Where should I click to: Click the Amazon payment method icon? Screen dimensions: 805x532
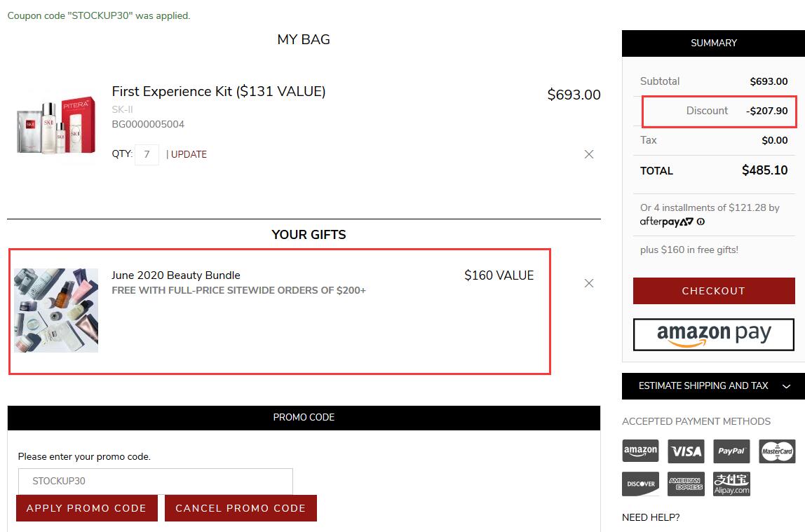tap(640, 451)
